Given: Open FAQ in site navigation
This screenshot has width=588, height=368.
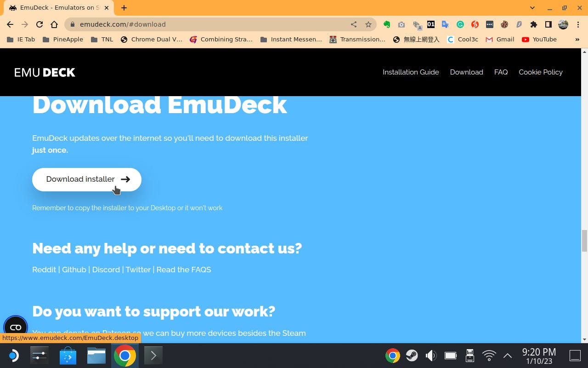Looking at the screenshot, I should coord(501,72).
